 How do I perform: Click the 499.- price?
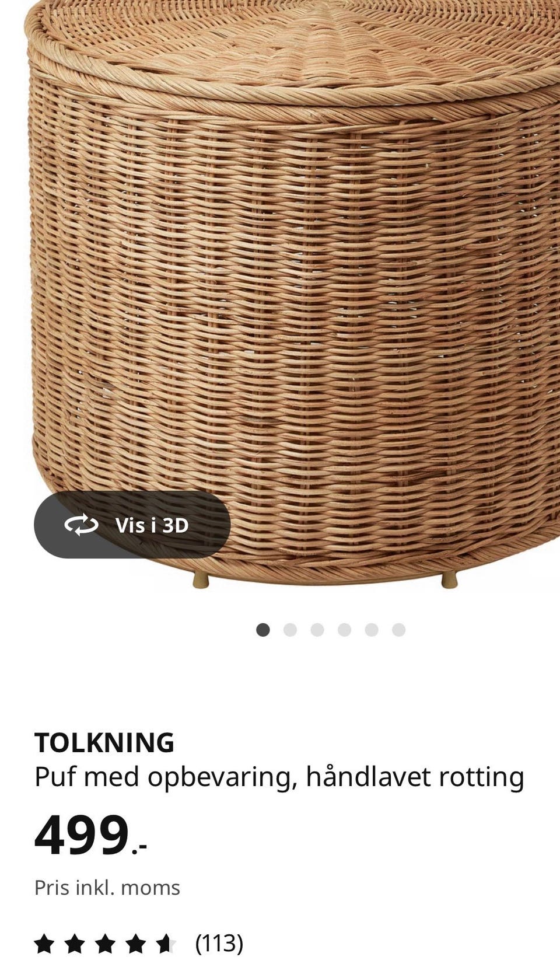pyautogui.click(x=90, y=835)
